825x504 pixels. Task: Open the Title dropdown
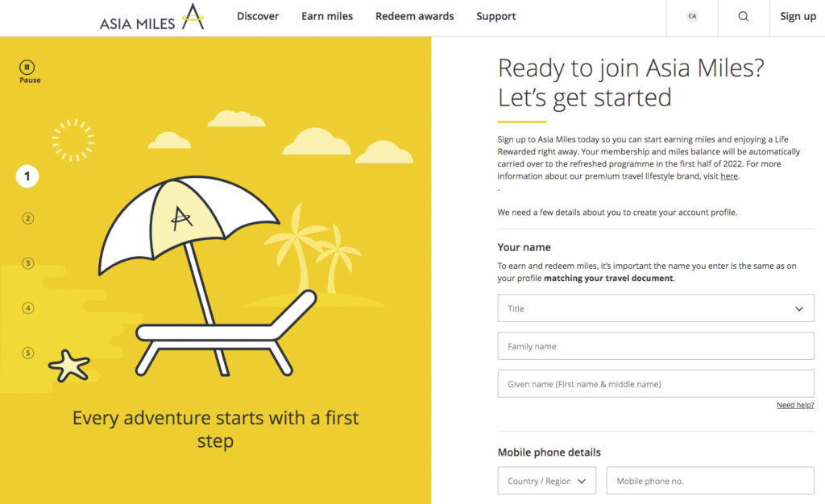tap(655, 308)
